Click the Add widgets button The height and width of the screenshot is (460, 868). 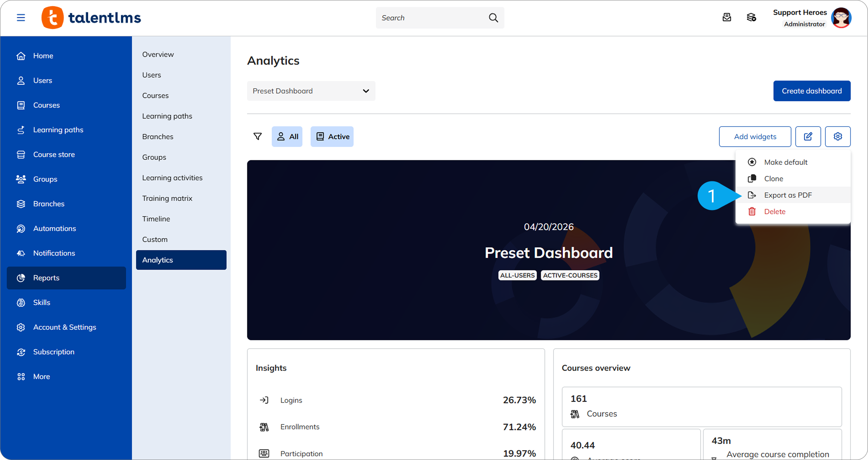click(755, 136)
